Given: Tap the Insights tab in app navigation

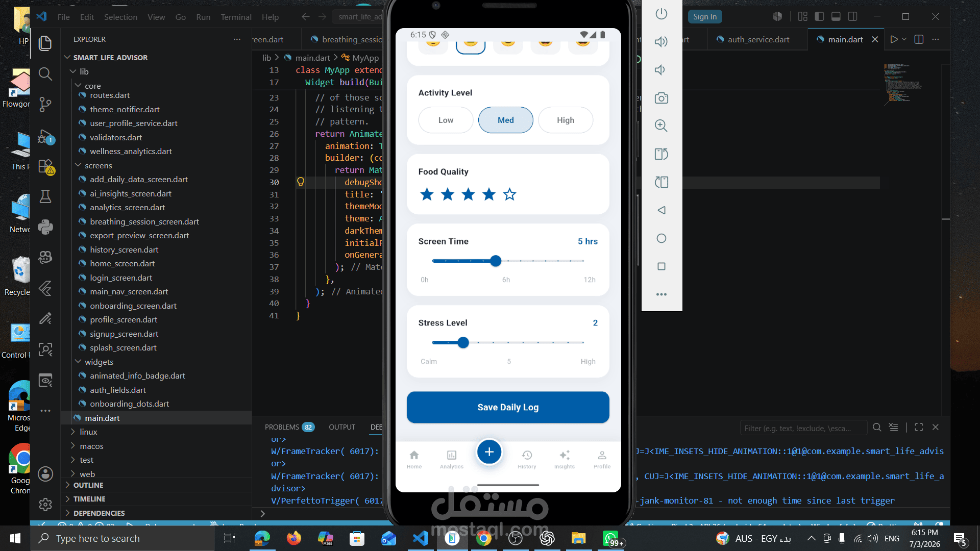Looking at the screenshot, I should pyautogui.click(x=565, y=459).
